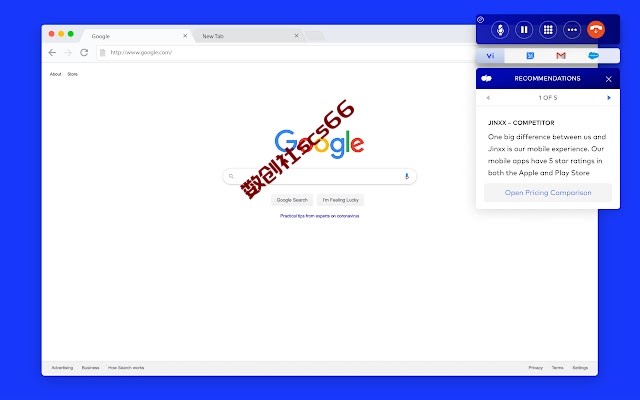Click JINXX – COMPETITOR heading text
Image resolution: width=640 pixels, height=400 pixels.
point(521,123)
